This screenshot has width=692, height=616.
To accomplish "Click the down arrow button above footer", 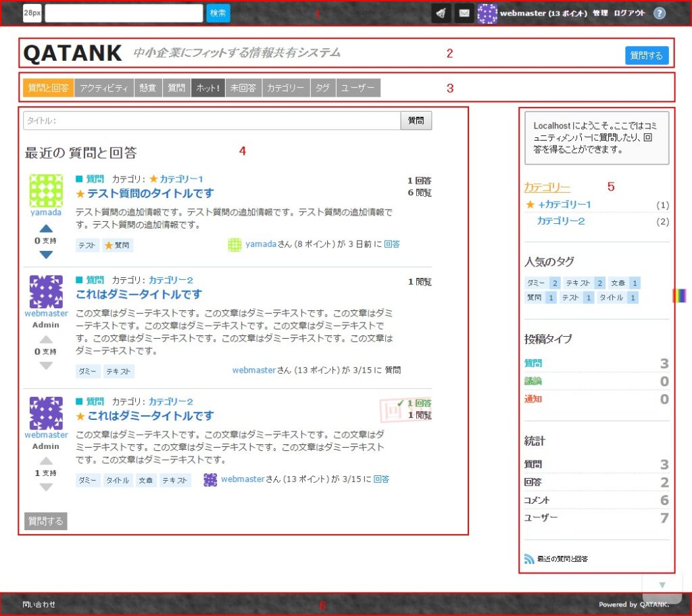I will (x=662, y=585).
